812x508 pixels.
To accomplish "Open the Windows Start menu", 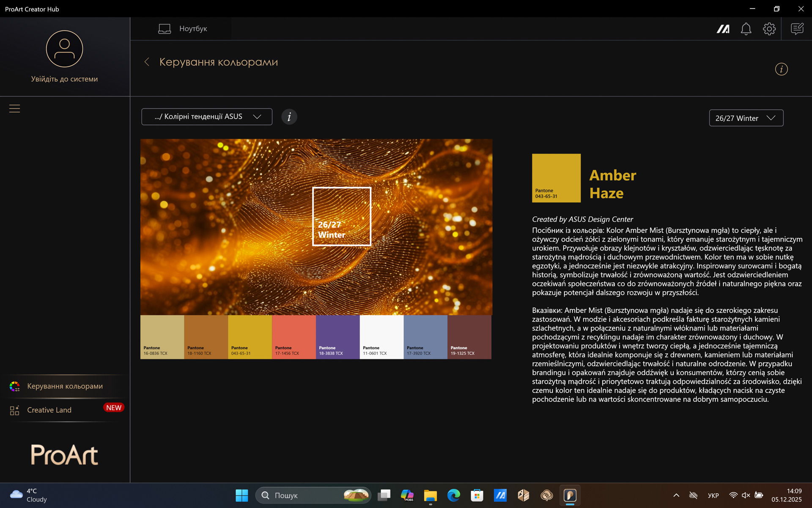I will [x=242, y=495].
